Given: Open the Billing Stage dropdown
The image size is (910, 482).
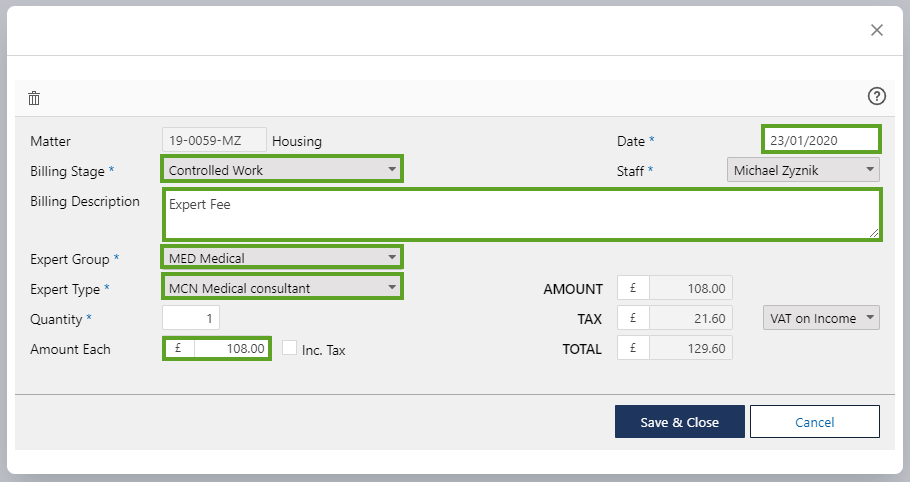Looking at the screenshot, I should point(281,170).
